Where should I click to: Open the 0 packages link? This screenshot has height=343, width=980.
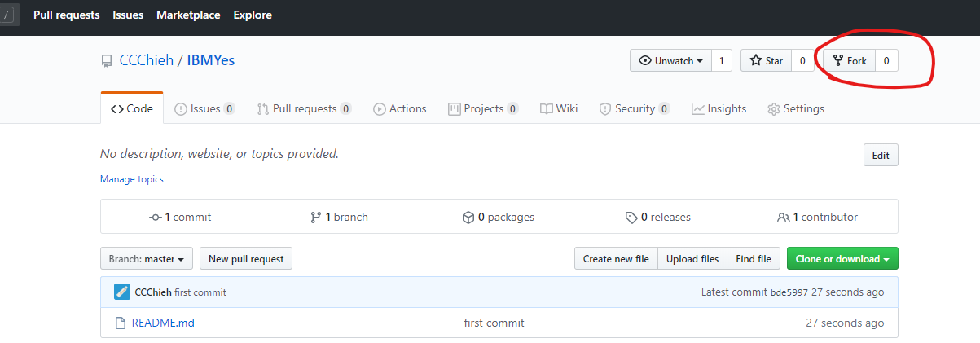(x=498, y=217)
